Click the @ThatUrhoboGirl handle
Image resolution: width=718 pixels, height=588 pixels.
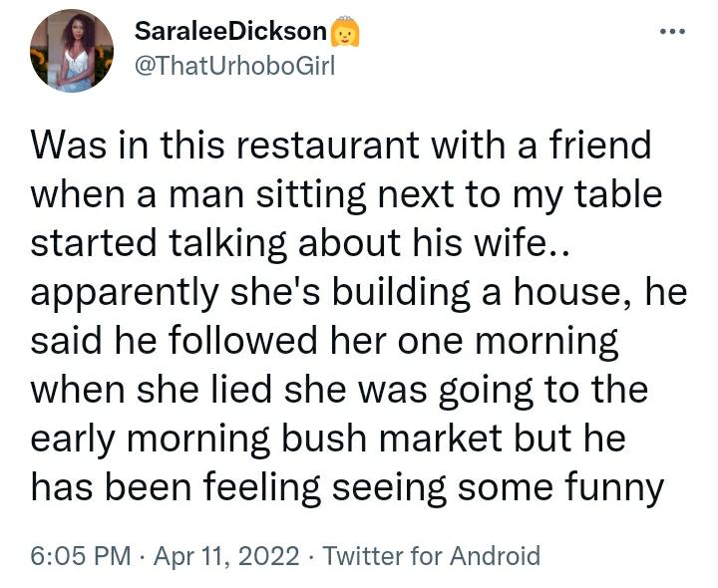[x=234, y=66]
